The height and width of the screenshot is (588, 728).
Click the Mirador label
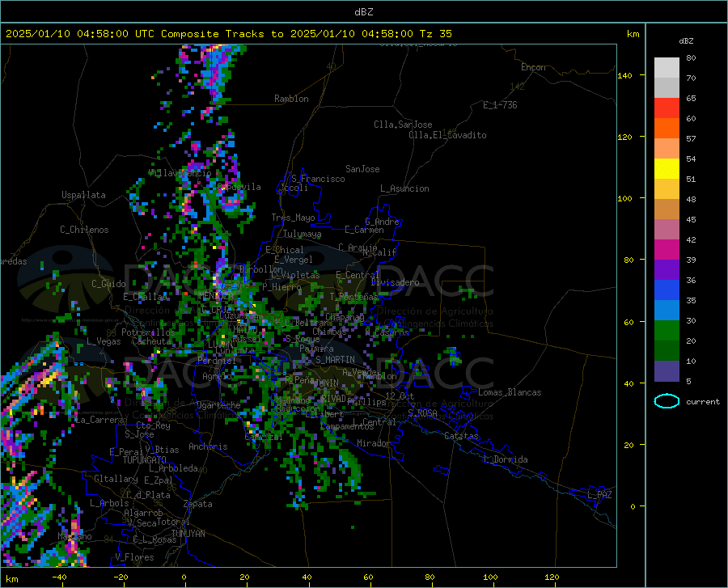pyautogui.click(x=373, y=443)
